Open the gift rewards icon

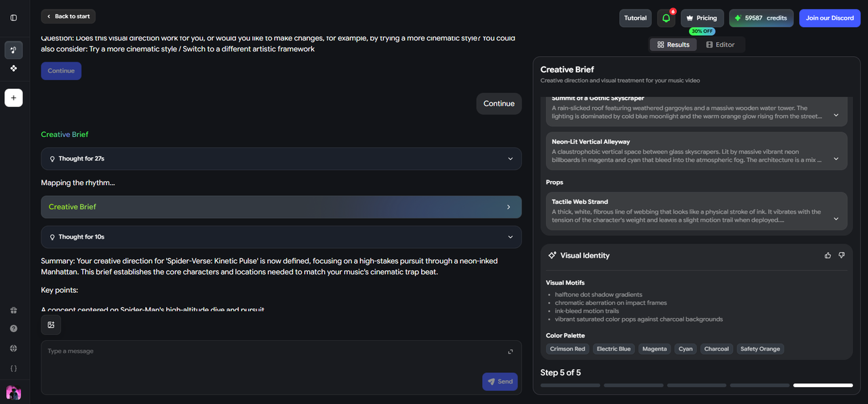(x=14, y=310)
